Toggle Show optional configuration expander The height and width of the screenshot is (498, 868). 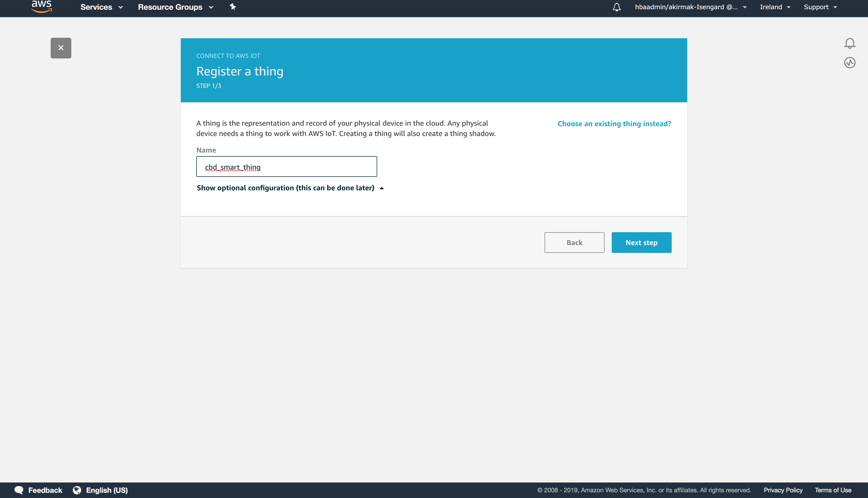click(x=290, y=188)
